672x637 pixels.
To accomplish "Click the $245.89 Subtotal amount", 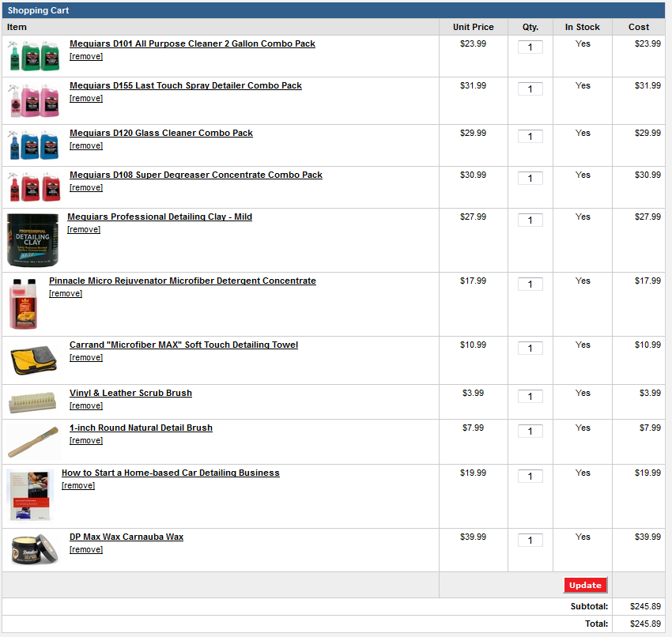I will click(645, 607).
